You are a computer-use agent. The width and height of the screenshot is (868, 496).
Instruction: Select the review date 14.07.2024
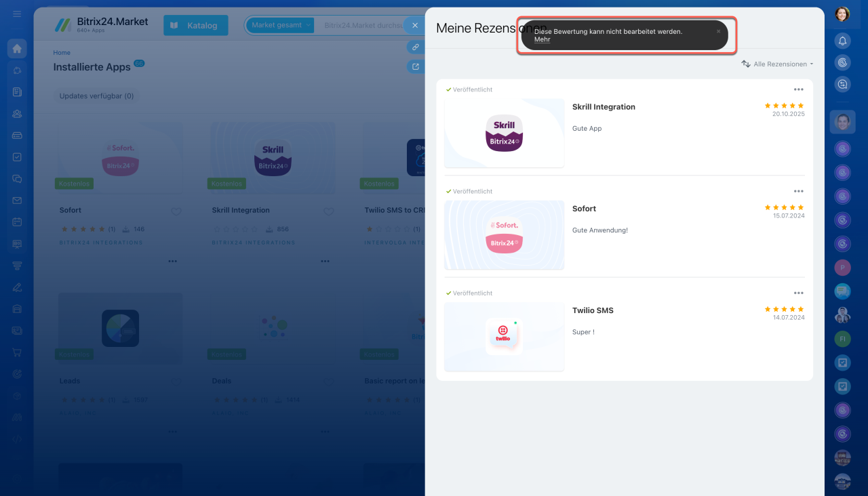click(x=789, y=317)
